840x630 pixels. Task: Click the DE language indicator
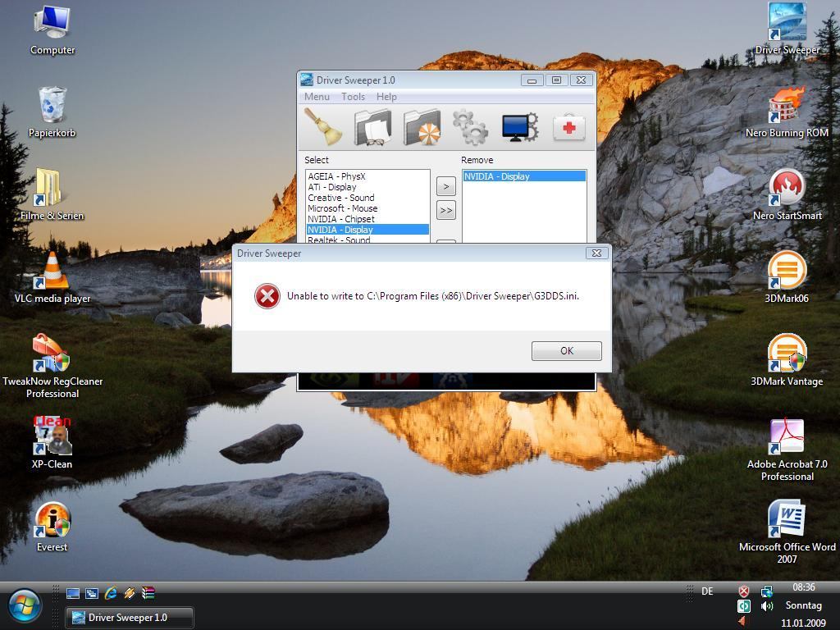[707, 591]
